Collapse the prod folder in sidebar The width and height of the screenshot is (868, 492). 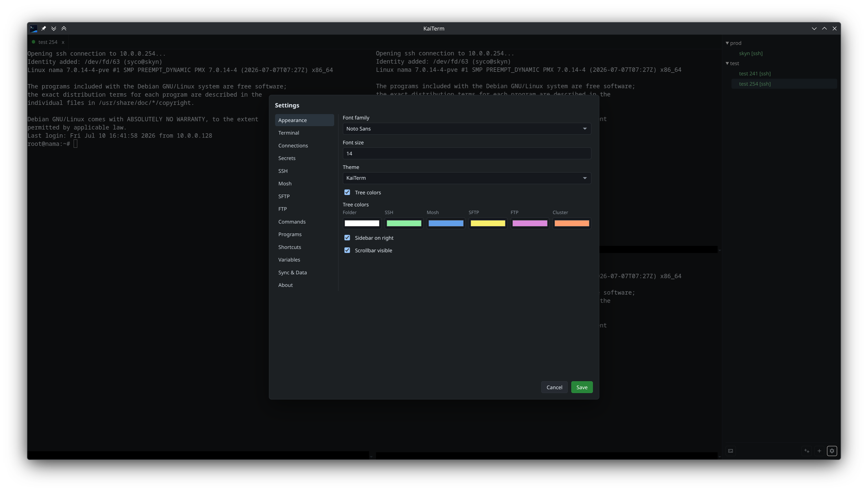[x=727, y=43]
